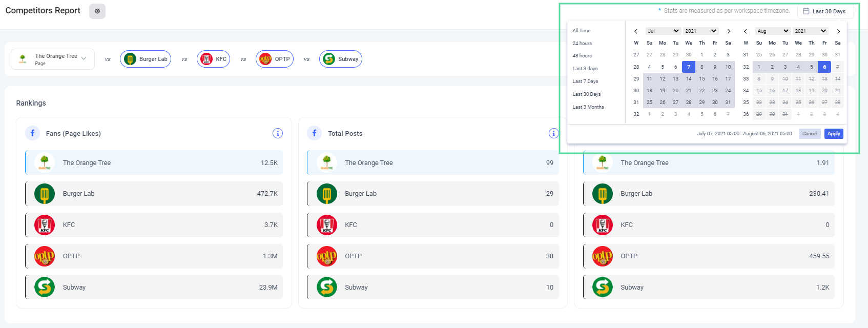Open The Orange Tree page selector dropdown
The width and height of the screenshot is (868, 328).
(53, 59)
